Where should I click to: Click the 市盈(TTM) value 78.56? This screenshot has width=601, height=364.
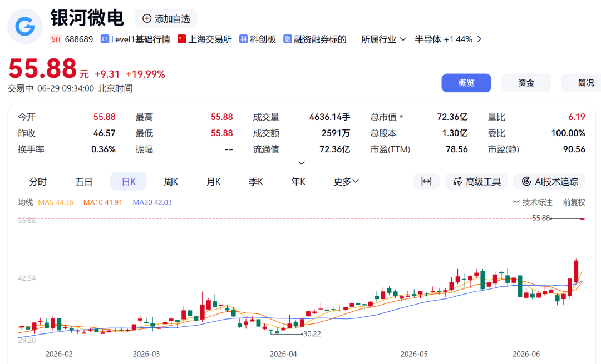pyautogui.click(x=456, y=149)
